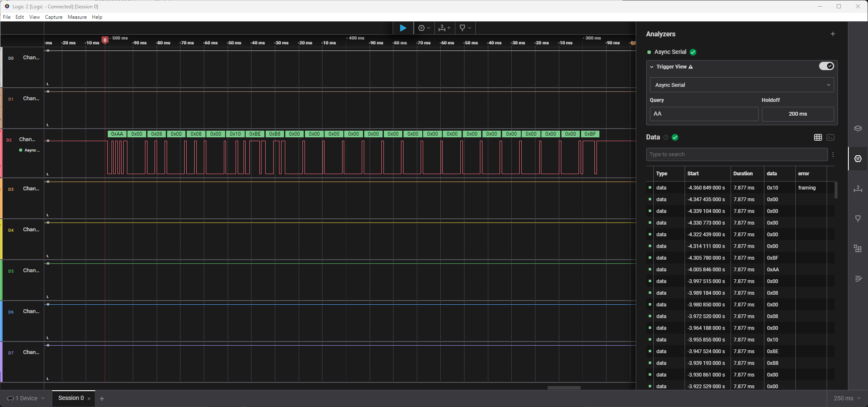Open the 1 Device selector dropdown
The width and height of the screenshot is (868, 407).
(26, 398)
